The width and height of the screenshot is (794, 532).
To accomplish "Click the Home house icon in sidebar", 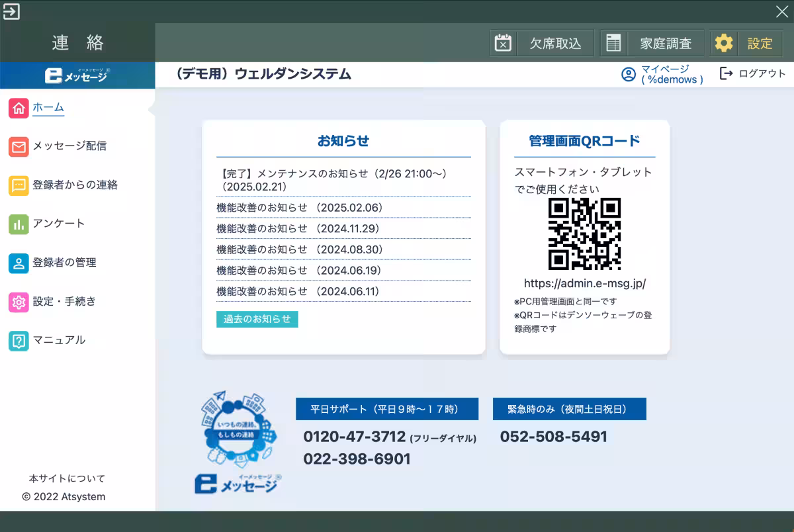I will click(x=19, y=107).
